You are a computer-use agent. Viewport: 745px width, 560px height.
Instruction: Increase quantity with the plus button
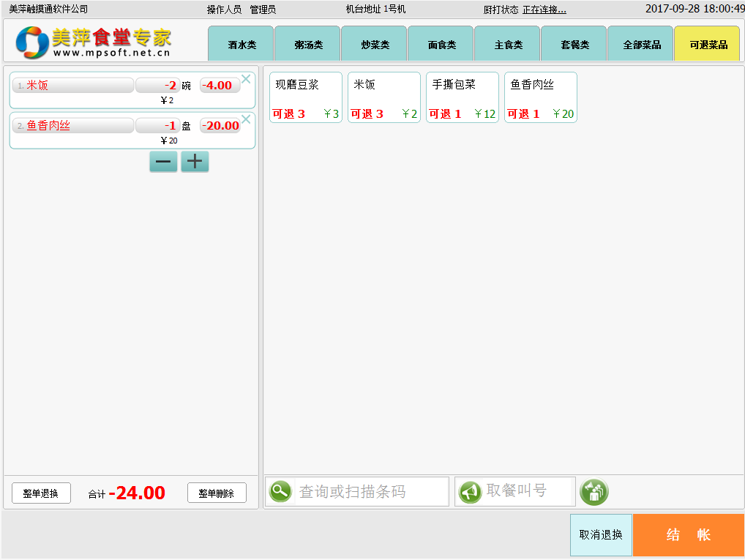coord(195,162)
